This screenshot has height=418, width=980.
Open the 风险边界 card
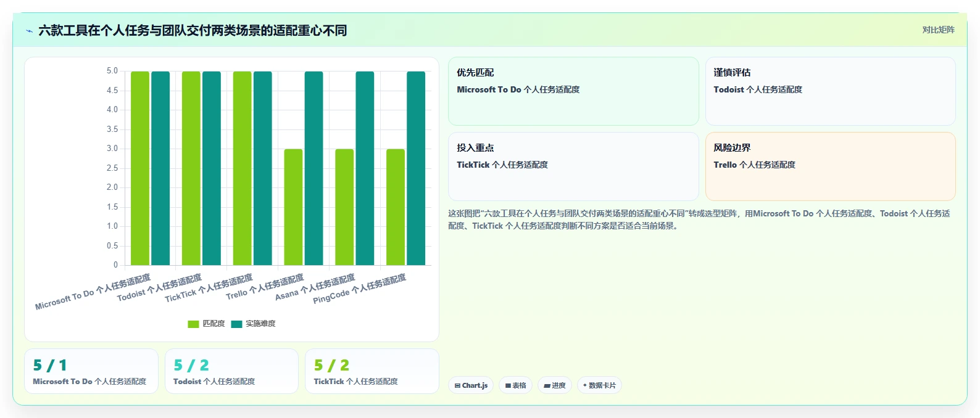pos(831,166)
